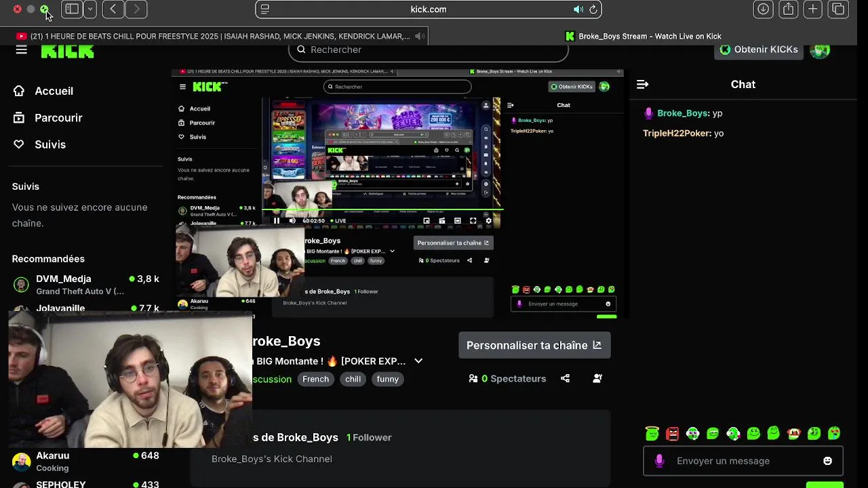This screenshot has width=868, height=488.
Task: Mute the stream player volume
Action: [292, 220]
